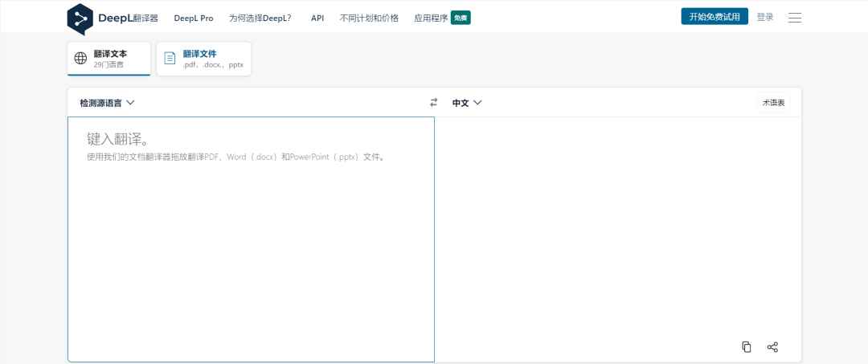
Task: Copy the translated text to clipboard
Action: (x=747, y=347)
